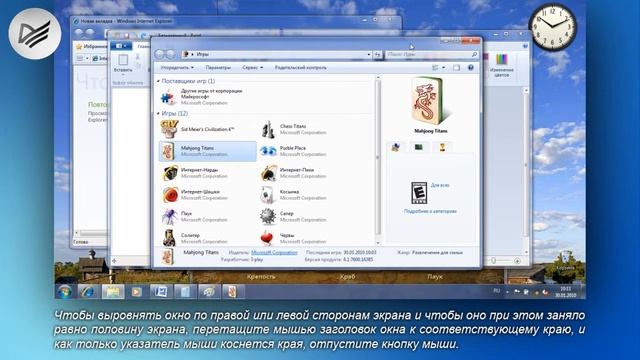Image resolution: width=640 pixels, height=360 pixels.
Task: Open the Help question mark in Games toolbar
Action: 471,67
